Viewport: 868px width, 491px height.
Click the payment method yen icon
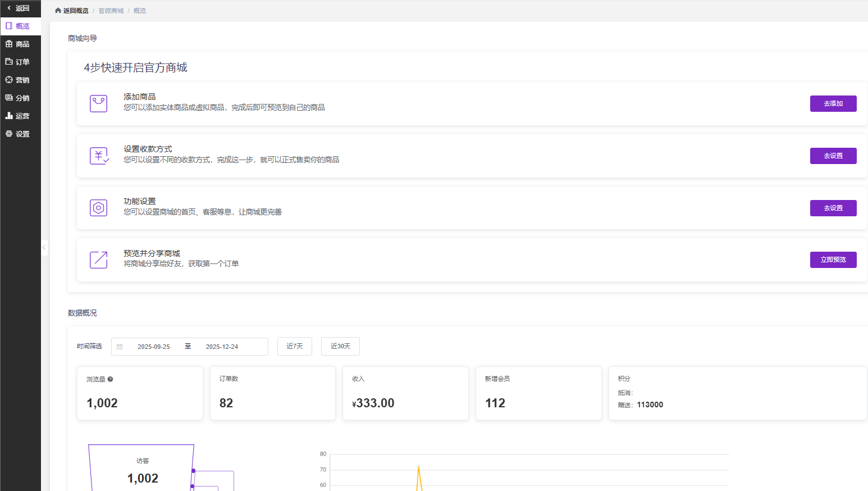pos(99,156)
